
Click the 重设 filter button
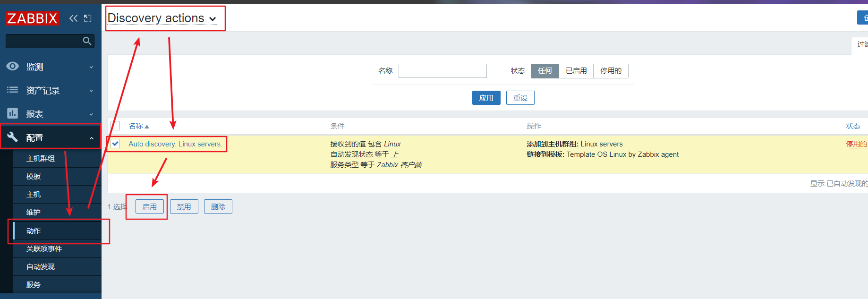520,98
